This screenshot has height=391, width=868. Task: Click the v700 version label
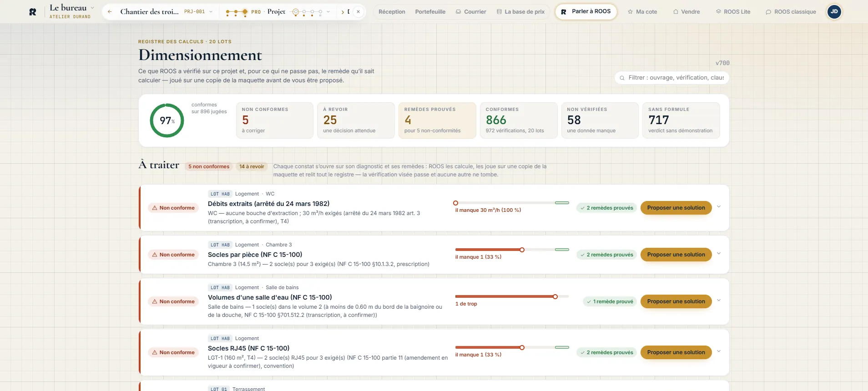[722, 63]
